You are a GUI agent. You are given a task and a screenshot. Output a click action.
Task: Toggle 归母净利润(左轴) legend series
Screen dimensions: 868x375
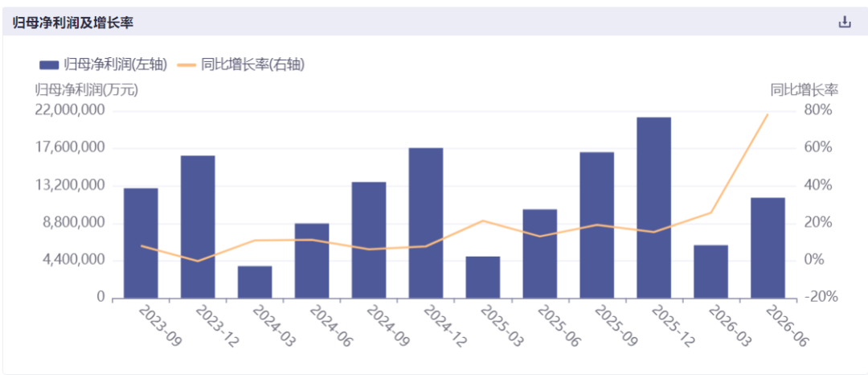pos(103,65)
